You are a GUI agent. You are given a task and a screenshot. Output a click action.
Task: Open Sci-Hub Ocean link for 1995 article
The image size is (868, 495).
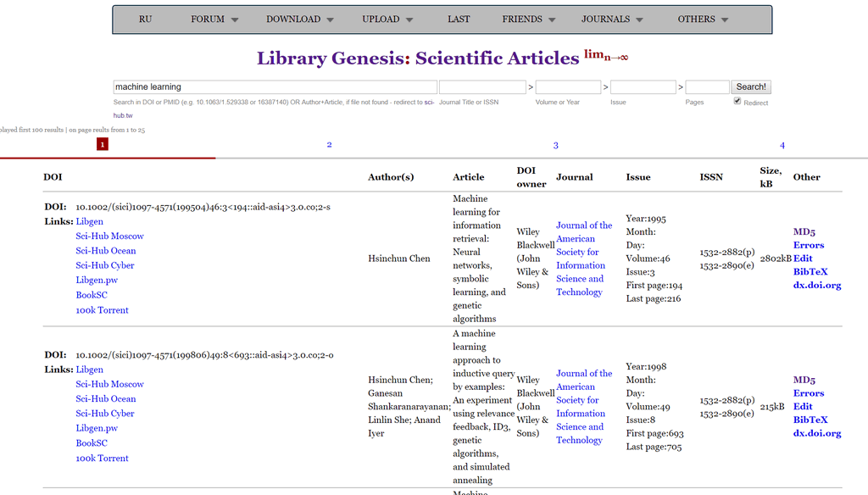pyautogui.click(x=106, y=251)
